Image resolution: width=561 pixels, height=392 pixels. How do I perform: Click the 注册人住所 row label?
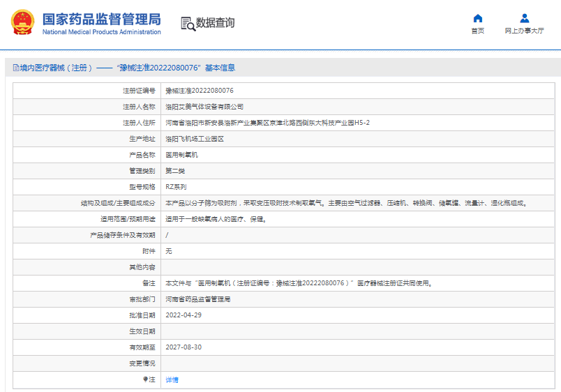[x=139, y=123]
